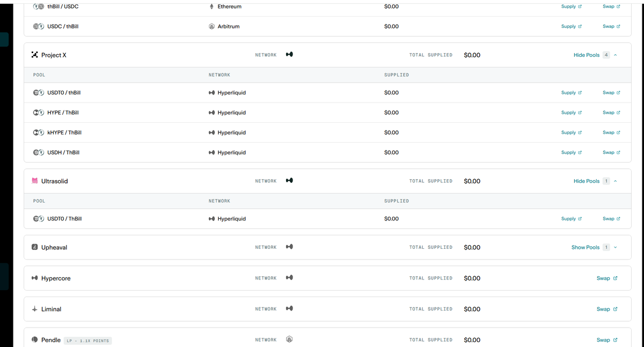
Task: Click the Ultrasolid pink logo icon
Action: click(35, 181)
